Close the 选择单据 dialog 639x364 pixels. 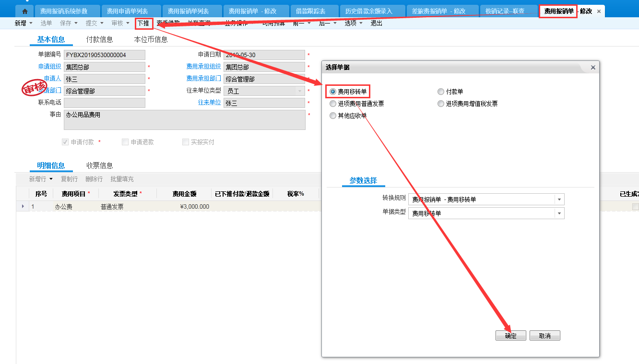[593, 68]
